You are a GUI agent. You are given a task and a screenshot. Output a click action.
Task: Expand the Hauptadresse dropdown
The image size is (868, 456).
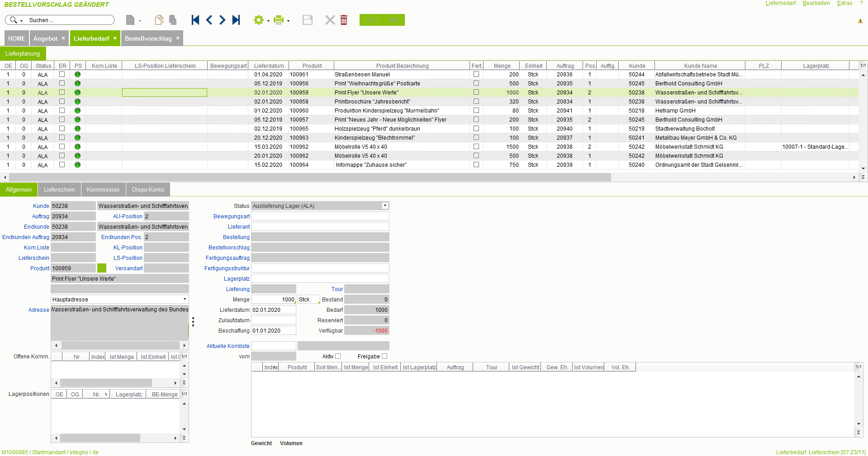(185, 299)
